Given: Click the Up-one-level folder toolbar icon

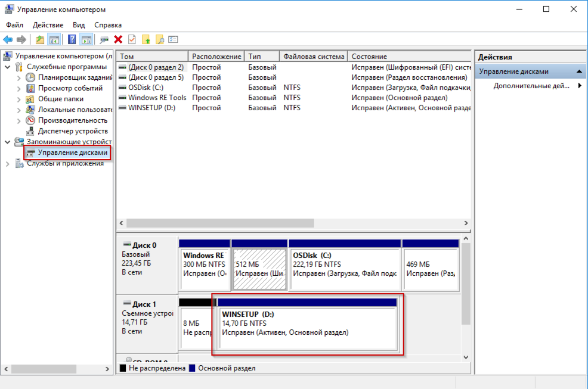Looking at the screenshot, I should 40,39.
